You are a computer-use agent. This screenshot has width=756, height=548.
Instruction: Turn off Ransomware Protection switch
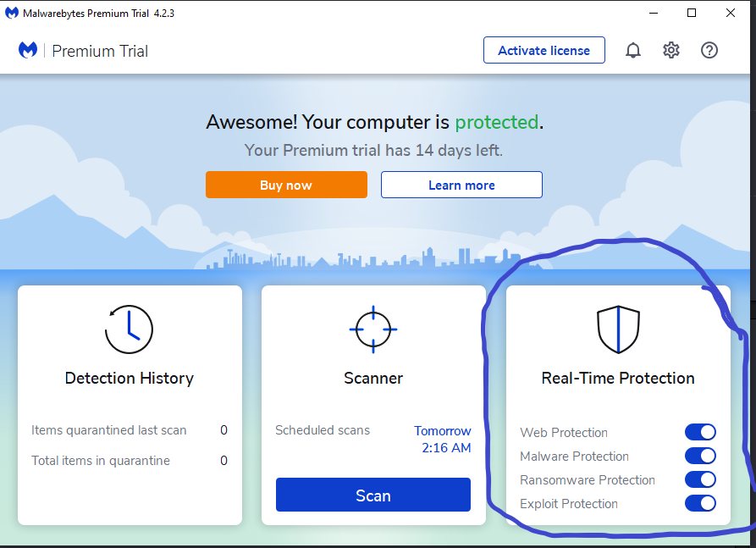pos(700,480)
